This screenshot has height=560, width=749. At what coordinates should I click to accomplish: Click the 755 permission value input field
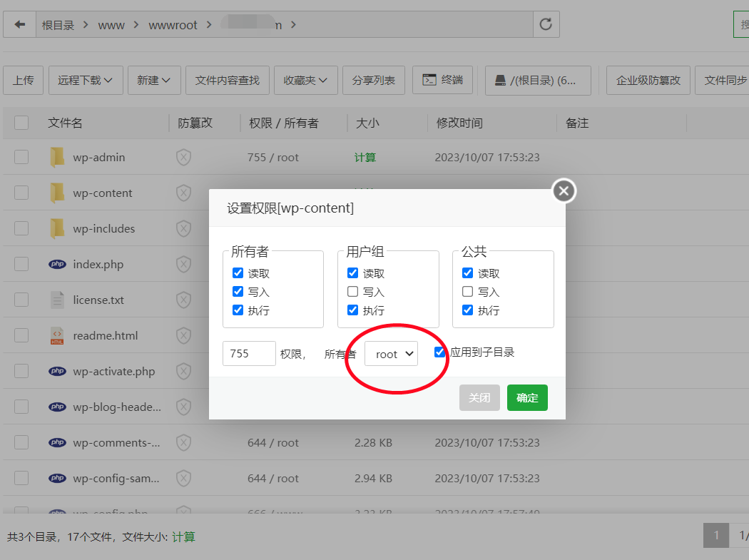pyautogui.click(x=249, y=354)
